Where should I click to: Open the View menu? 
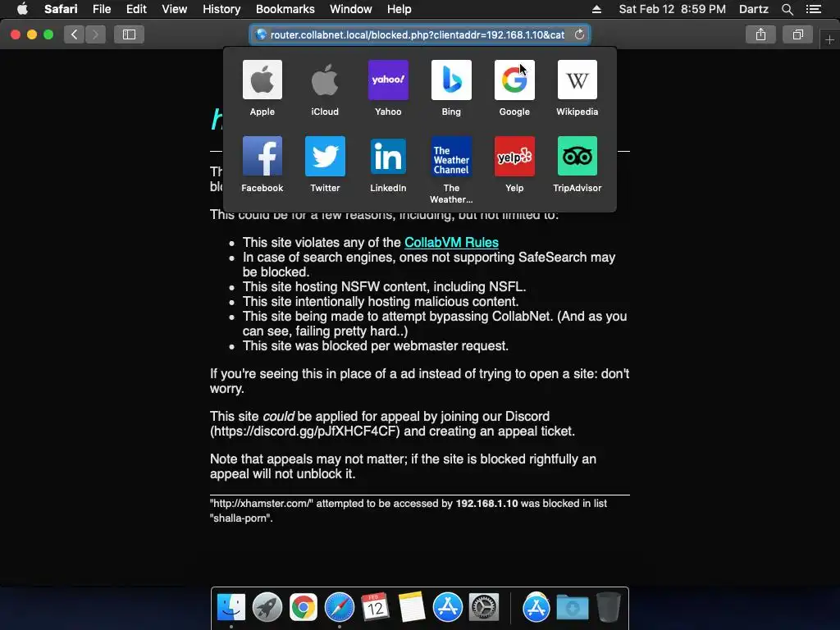(175, 9)
